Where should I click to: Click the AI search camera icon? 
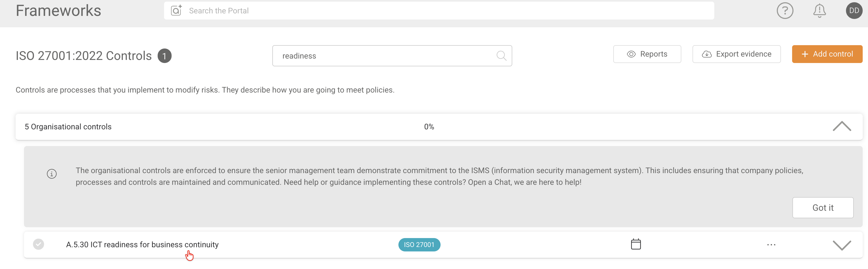point(176,10)
